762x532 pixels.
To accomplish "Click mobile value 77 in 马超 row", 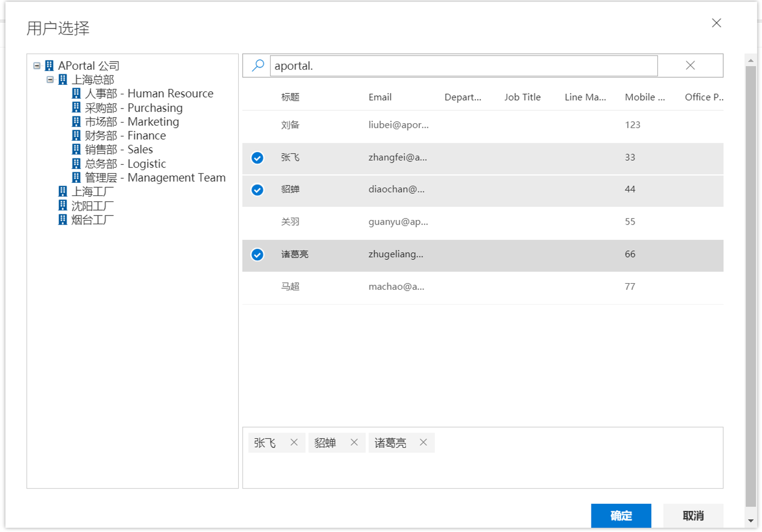I will tap(630, 286).
